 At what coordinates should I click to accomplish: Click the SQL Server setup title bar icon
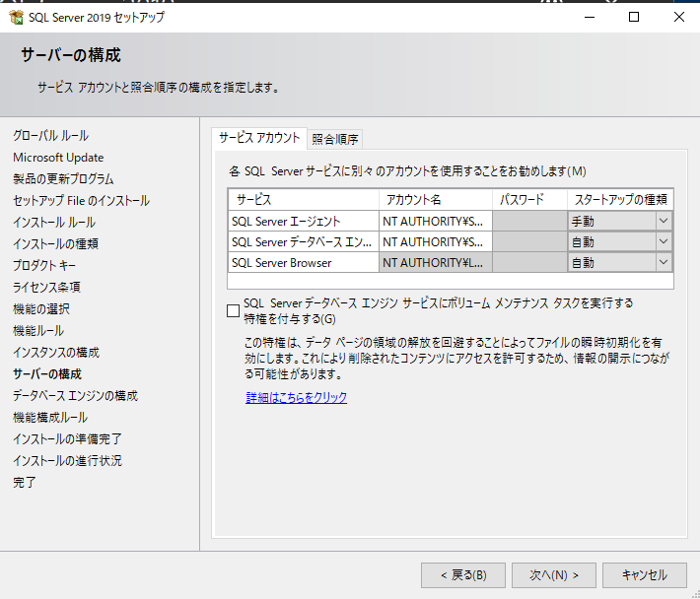point(16,17)
